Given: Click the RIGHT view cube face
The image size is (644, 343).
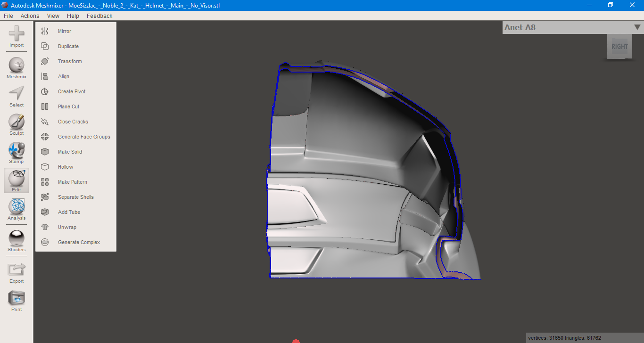Looking at the screenshot, I should tap(619, 47).
